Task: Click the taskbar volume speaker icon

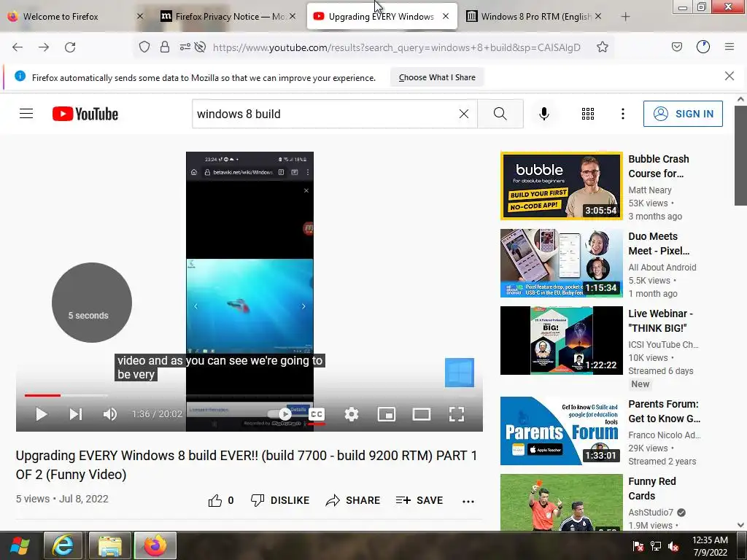Action: (673, 546)
